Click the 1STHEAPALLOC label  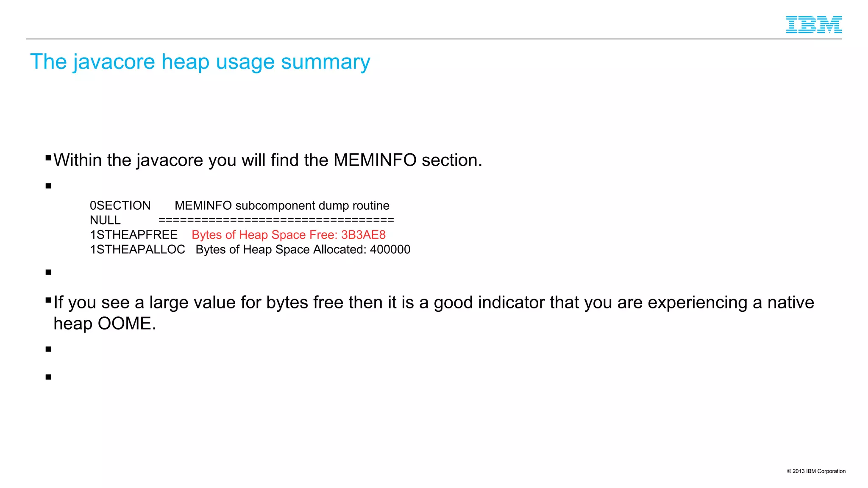[x=137, y=250]
